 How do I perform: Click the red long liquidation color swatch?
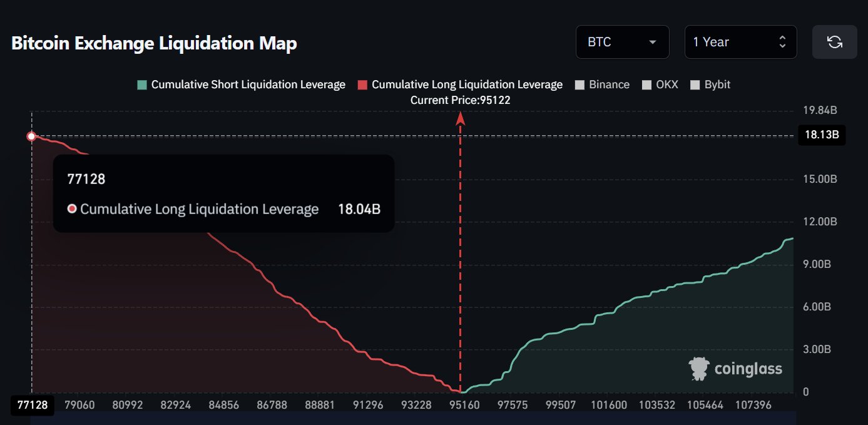tap(362, 84)
